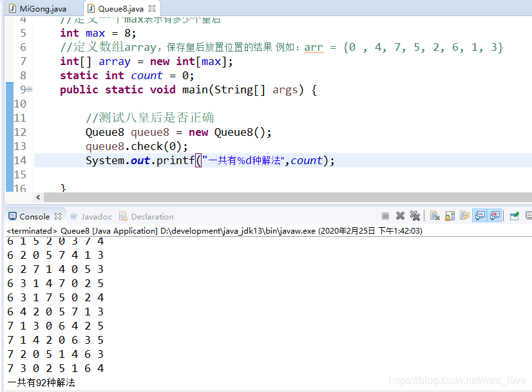Screen dimensions: 532x392
Task: Click Remove All Terminated Launches icon
Action: pos(415,216)
